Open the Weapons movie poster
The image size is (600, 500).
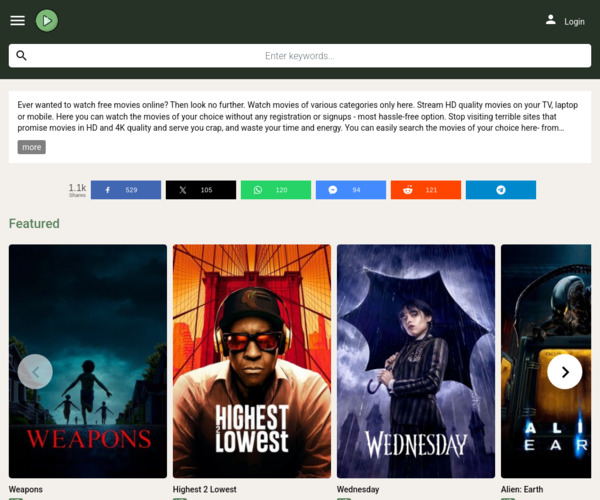point(88,361)
